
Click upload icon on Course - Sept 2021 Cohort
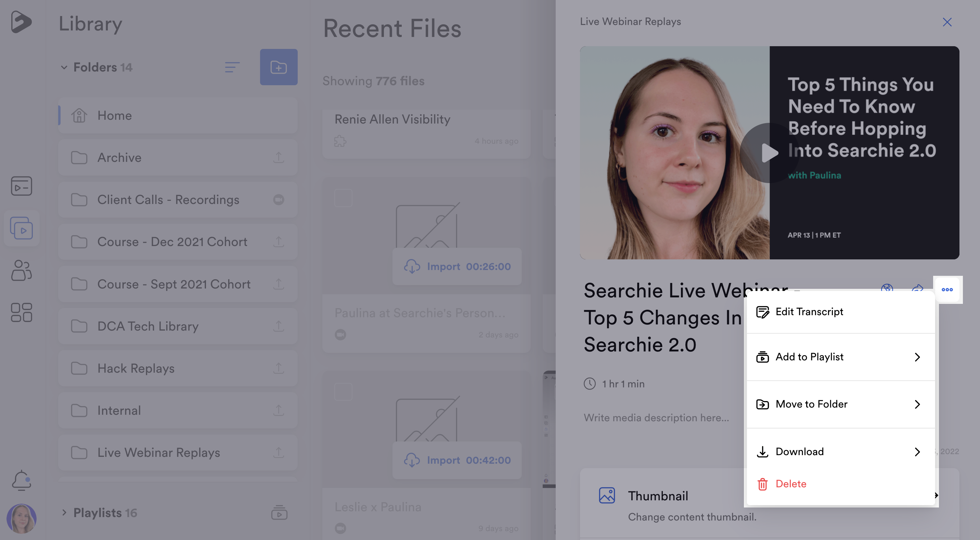pos(279,284)
